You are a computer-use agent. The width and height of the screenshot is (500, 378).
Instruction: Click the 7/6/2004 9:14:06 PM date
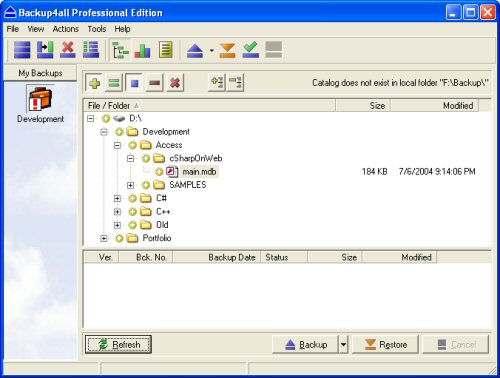click(x=437, y=172)
